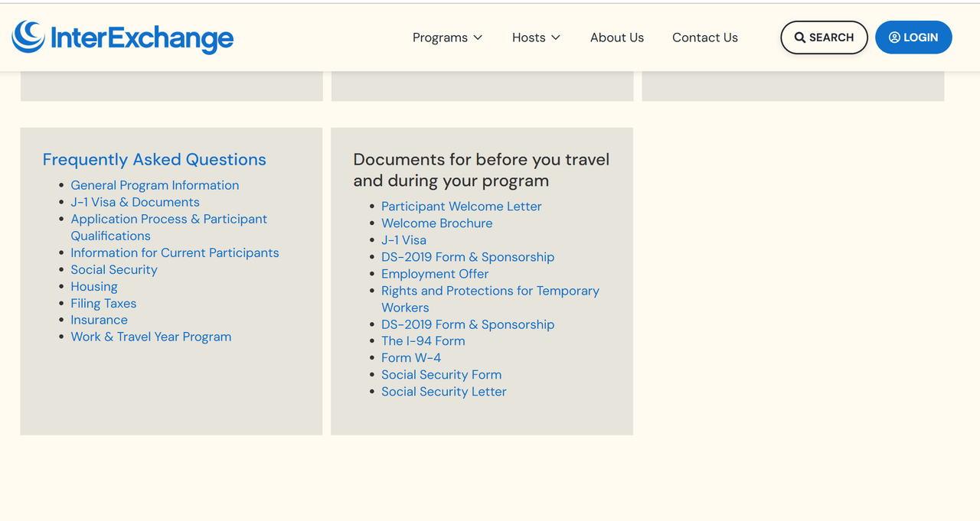Image resolution: width=980 pixels, height=521 pixels.
Task: Open the About Us menu item
Action: [x=617, y=37]
